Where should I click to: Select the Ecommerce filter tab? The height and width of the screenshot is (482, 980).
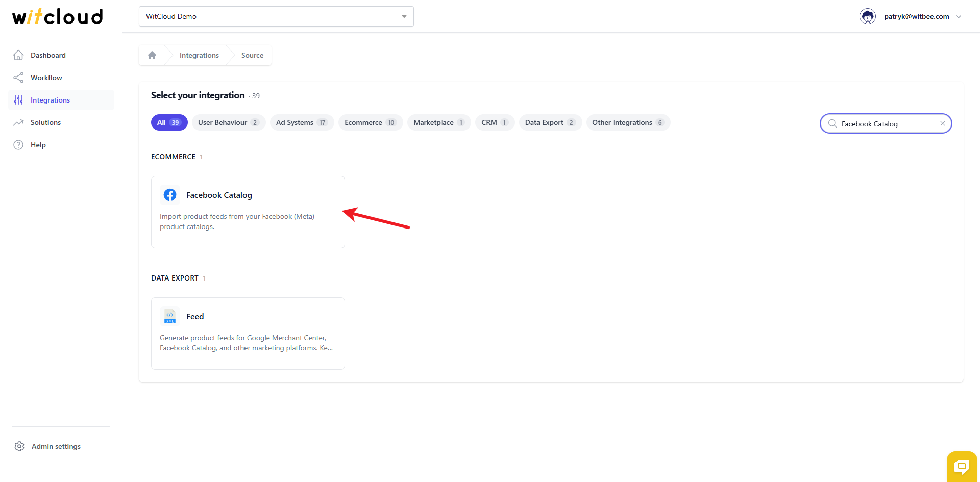tap(371, 122)
